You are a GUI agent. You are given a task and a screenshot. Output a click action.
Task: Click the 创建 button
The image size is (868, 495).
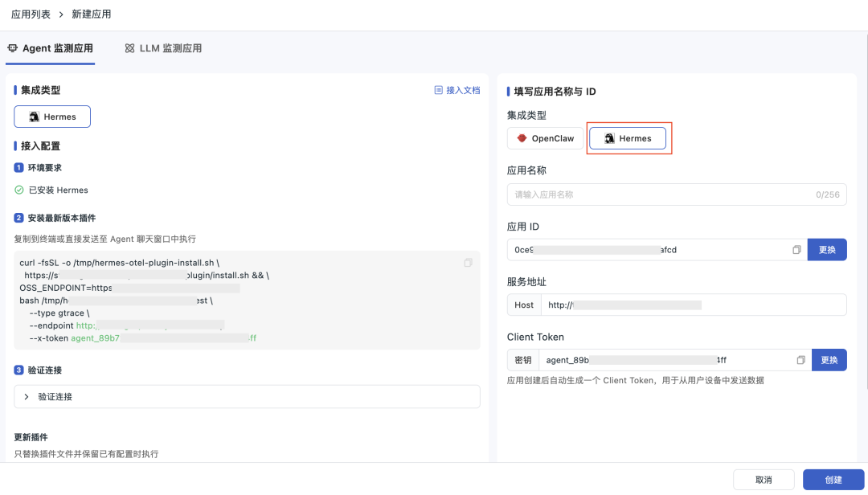[x=833, y=480]
